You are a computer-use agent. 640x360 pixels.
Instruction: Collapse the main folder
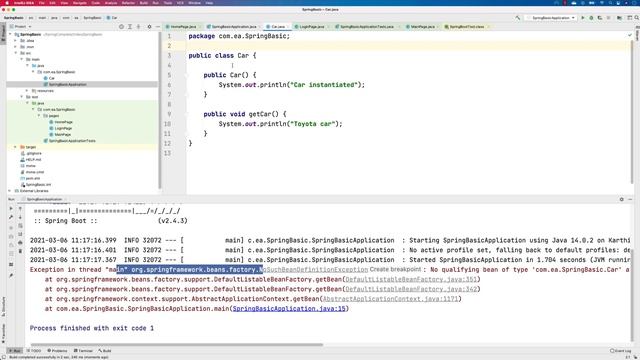[x=22, y=60]
